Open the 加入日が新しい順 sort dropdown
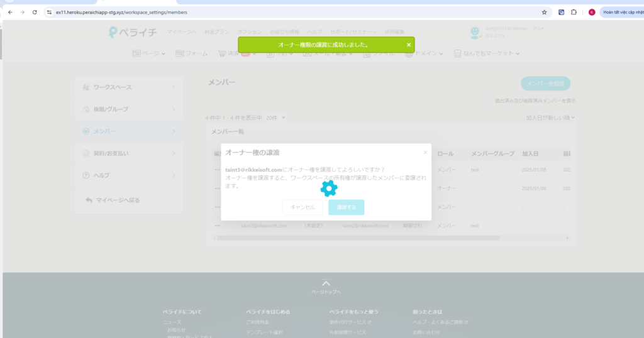 pos(550,117)
